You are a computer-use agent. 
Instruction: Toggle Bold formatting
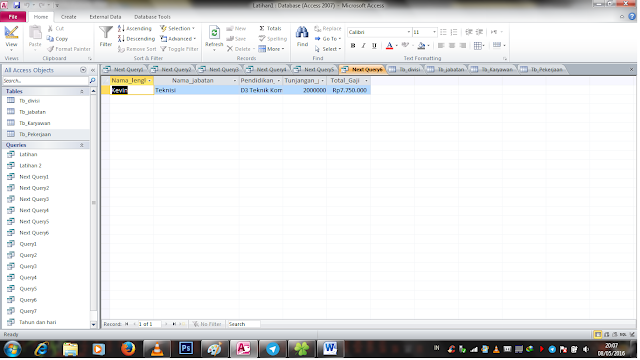pyautogui.click(x=353, y=46)
